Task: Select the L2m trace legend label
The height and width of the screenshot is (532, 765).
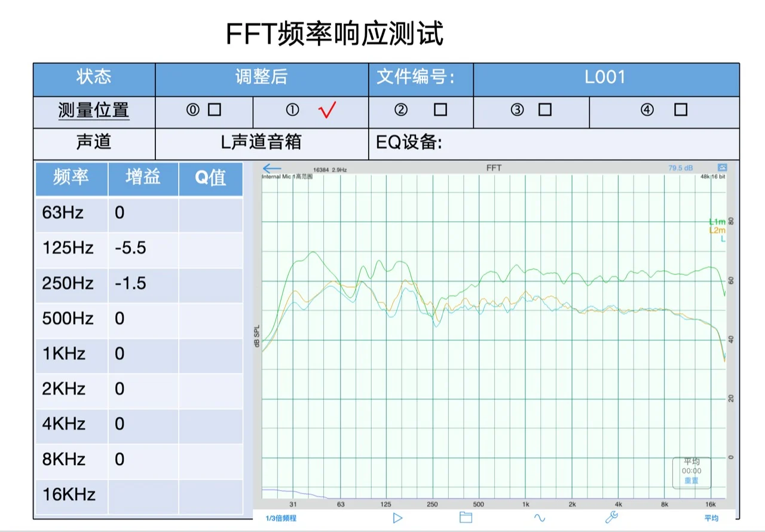Action: [x=717, y=230]
